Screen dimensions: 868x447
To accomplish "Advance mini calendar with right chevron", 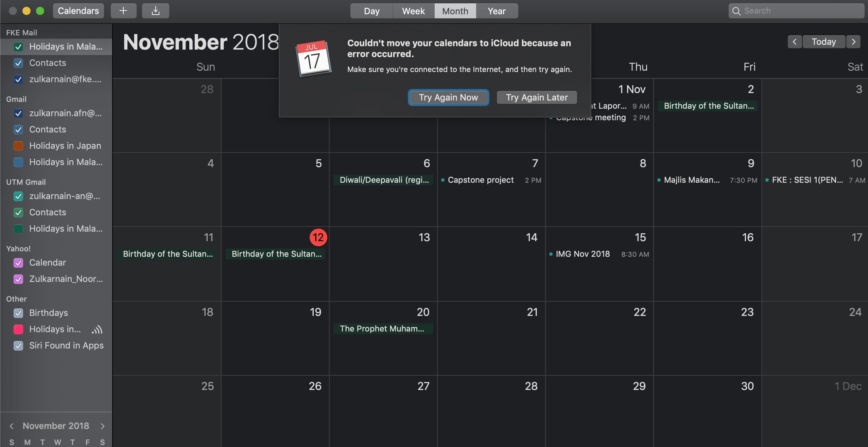I will click(102, 426).
